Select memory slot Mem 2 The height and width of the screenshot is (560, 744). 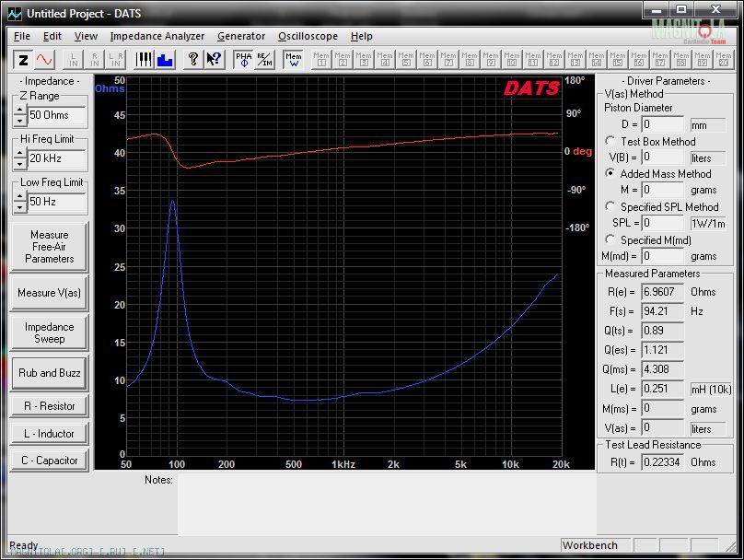click(343, 60)
